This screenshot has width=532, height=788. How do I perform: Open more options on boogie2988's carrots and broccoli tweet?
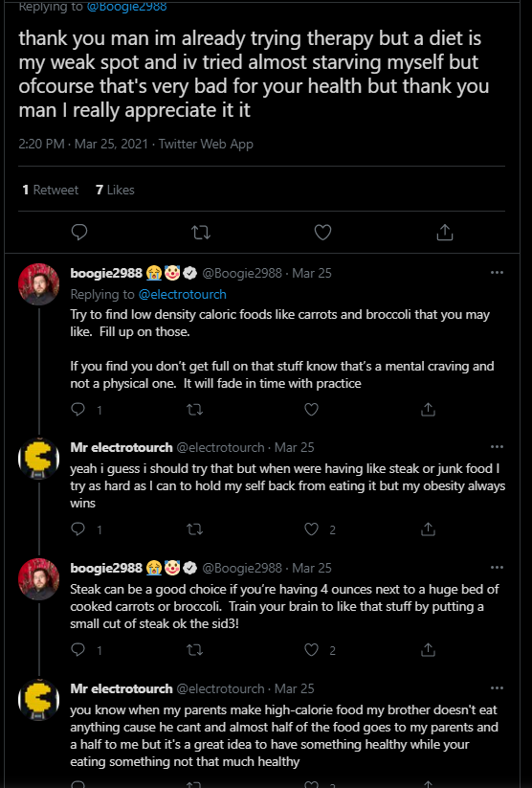(x=497, y=272)
